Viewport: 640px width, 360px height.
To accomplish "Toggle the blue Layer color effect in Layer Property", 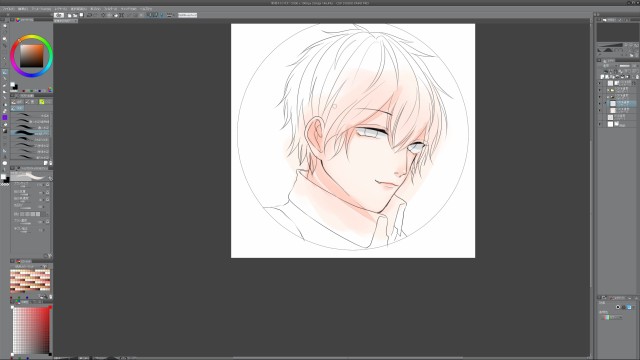I will tap(629, 307).
